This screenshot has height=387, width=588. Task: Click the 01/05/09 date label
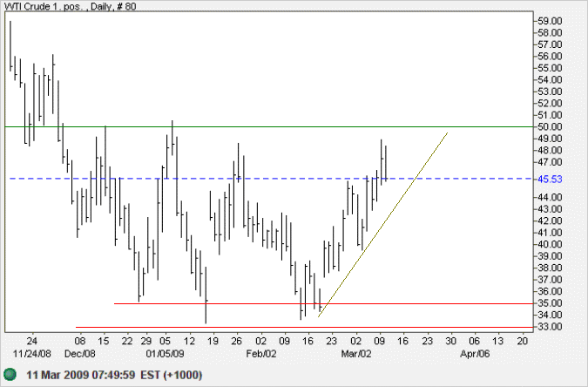[x=165, y=354]
